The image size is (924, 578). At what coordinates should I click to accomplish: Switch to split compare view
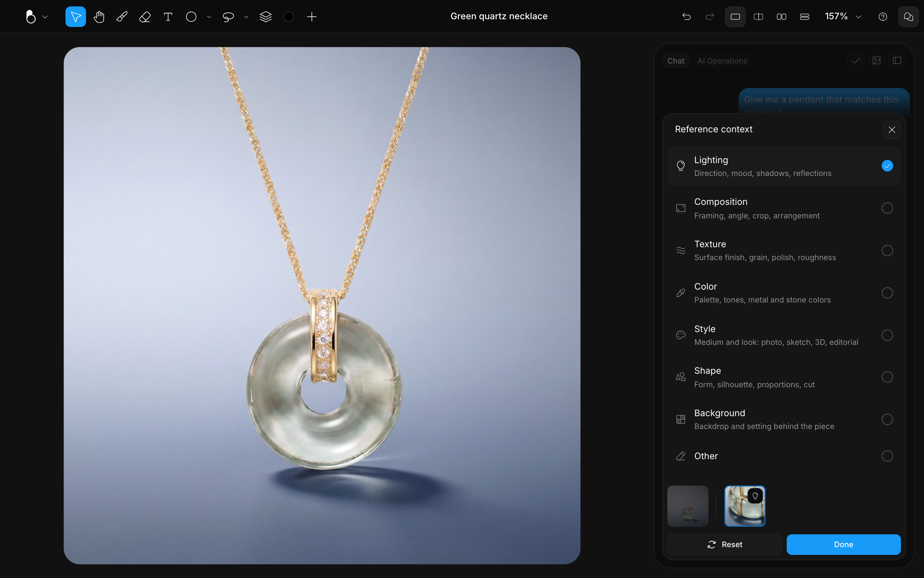pos(759,17)
